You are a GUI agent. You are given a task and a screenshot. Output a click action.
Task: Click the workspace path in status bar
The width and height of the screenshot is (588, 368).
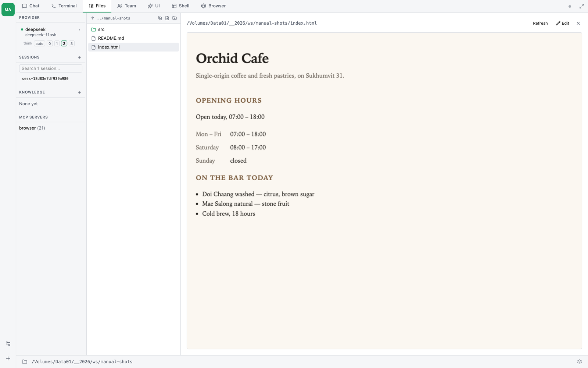(82, 362)
